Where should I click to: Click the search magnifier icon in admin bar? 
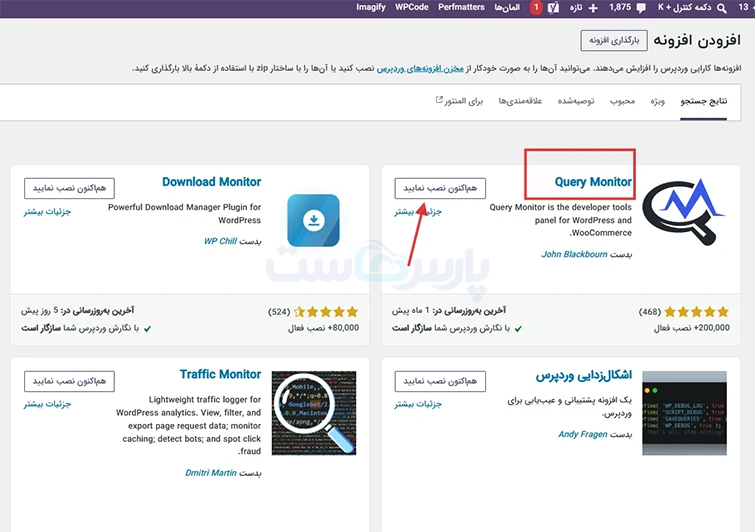click(721, 8)
